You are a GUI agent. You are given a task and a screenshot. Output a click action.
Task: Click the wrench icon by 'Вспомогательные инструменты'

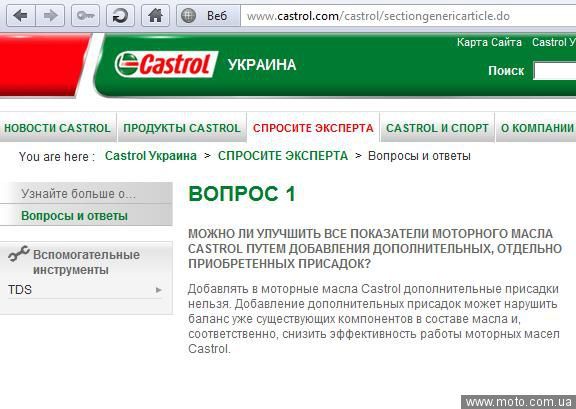[19, 254]
